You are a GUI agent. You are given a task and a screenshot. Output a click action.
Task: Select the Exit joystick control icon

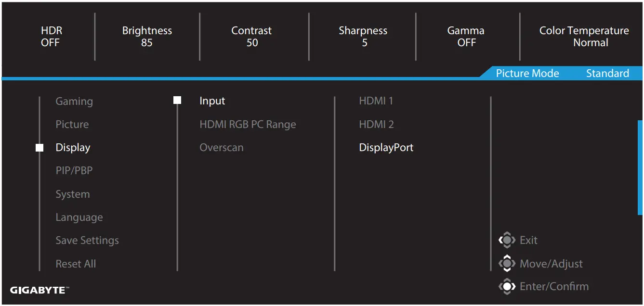tap(507, 240)
